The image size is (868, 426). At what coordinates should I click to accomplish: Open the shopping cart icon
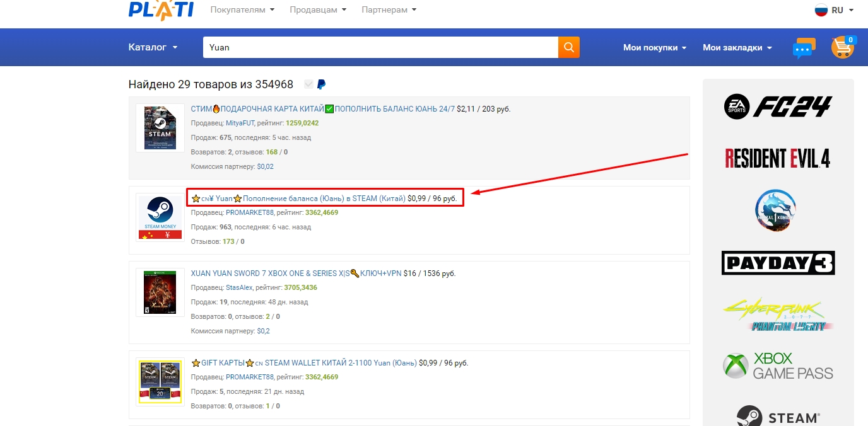pos(842,47)
